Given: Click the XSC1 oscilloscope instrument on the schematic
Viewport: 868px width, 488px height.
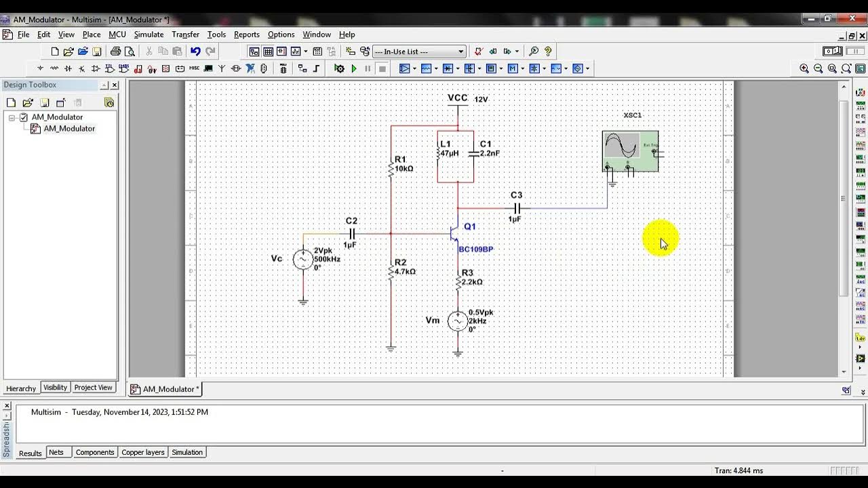Looking at the screenshot, I should pos(630,152).
